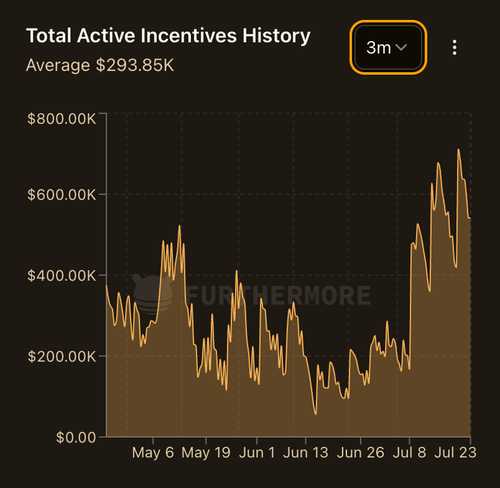This screenshot has height=488, width=500.
Task: Click the $800.00K y-axis label
Action: pos(62,119)
